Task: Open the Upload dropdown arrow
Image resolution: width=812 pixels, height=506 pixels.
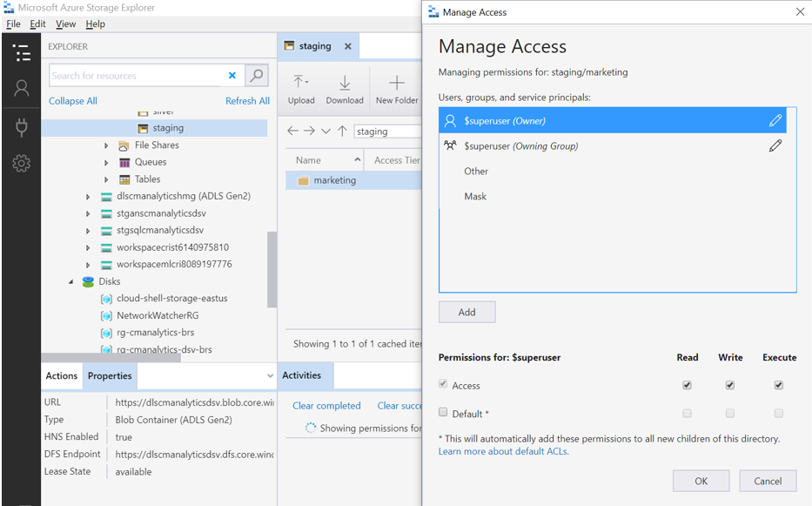Action: [x=306, y=82]
